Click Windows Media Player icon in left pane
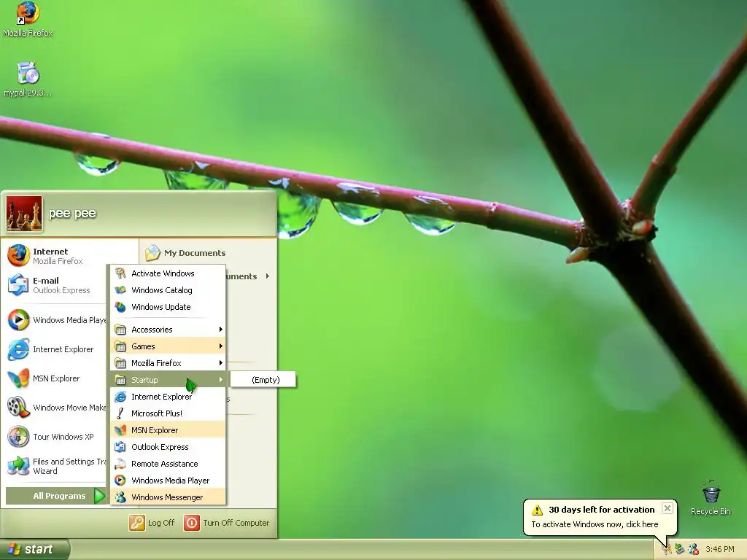Screen dimensions: 747x560 (x=18, y=319)
